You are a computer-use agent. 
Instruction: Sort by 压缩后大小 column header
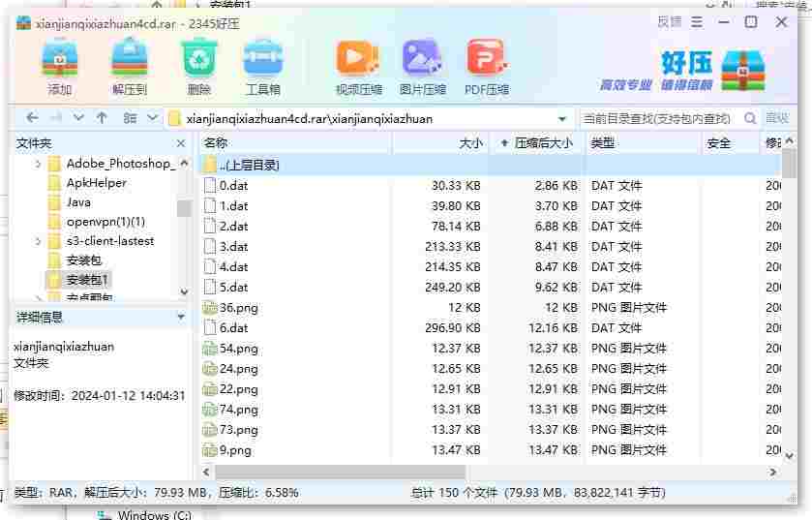pyautogui.click(x=537, y=143)
